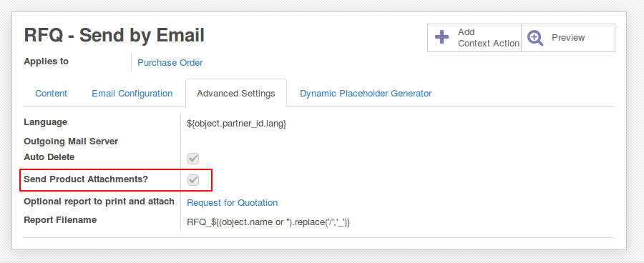Click the plus icon for Add Context Action
This screenshot has height=263, width=644.
tap(442, 37)
